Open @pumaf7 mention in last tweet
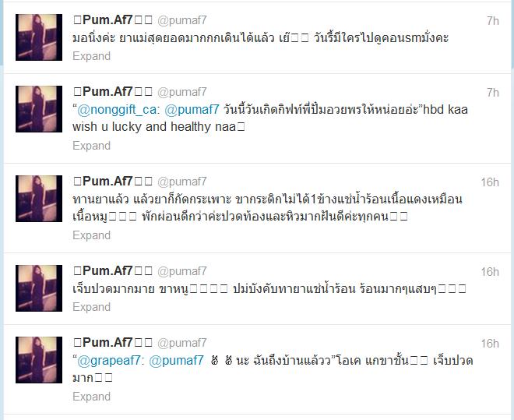Image resolution: width=514 pixels, height=420 pixels. point(176,361)
